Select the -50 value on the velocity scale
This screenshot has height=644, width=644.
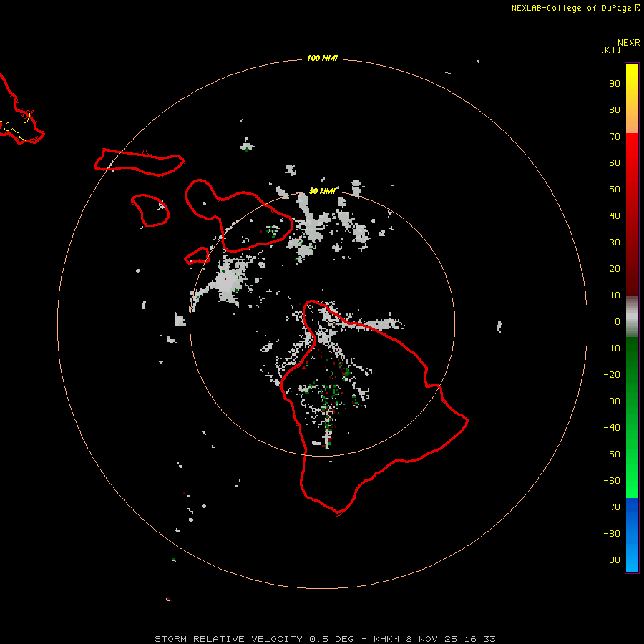pyautogui.click(x=612, y=454)
